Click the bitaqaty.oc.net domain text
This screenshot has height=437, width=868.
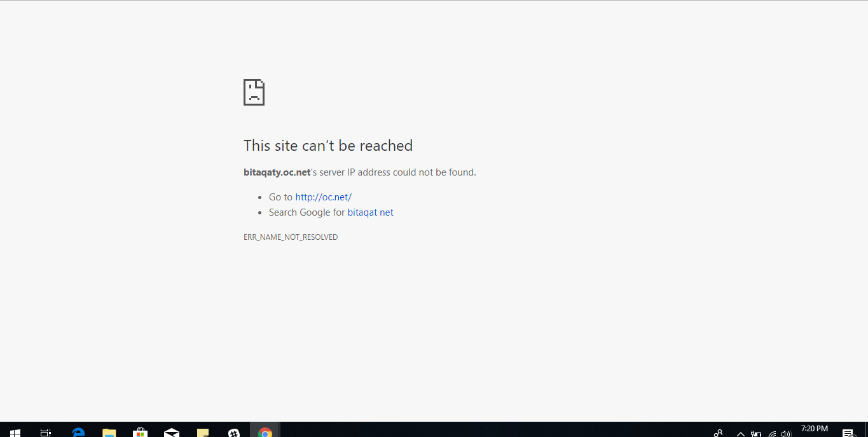(x=277, y=172)
